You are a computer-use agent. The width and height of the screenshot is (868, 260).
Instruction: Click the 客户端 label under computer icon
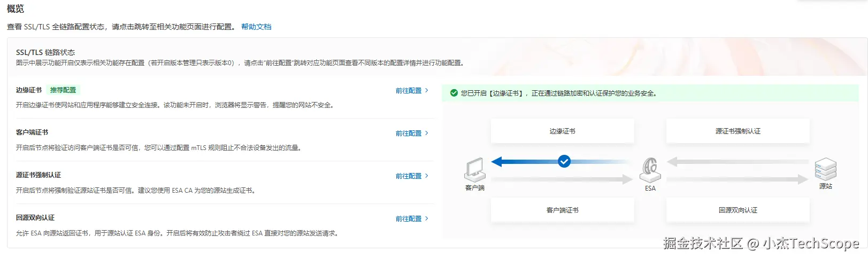[x=475, y=188]
